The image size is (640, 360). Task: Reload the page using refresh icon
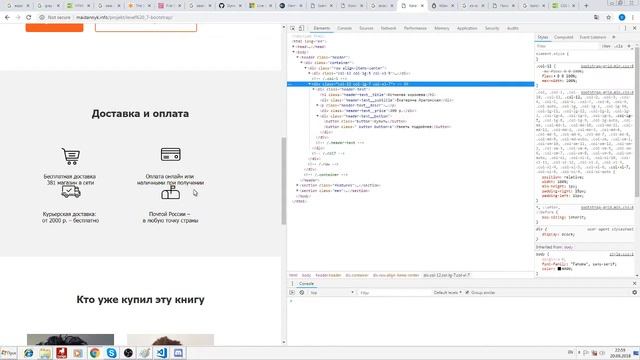[29, 18]
